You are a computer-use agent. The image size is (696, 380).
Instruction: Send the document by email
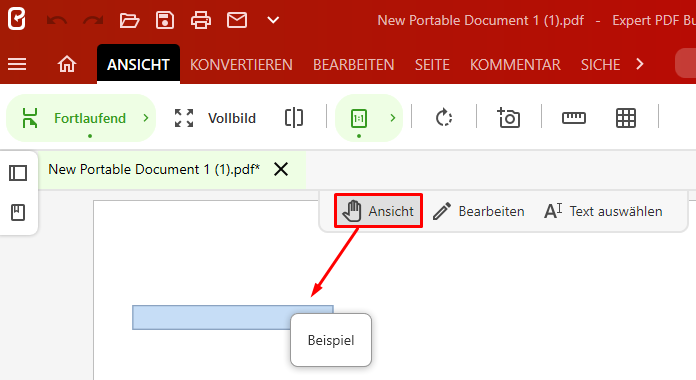tap(237, 20)
